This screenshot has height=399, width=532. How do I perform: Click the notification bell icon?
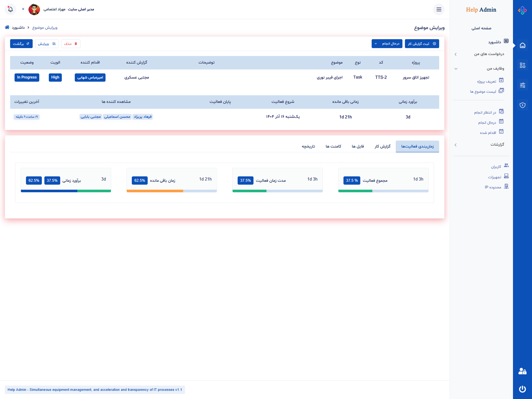click(x=11, y=9)
